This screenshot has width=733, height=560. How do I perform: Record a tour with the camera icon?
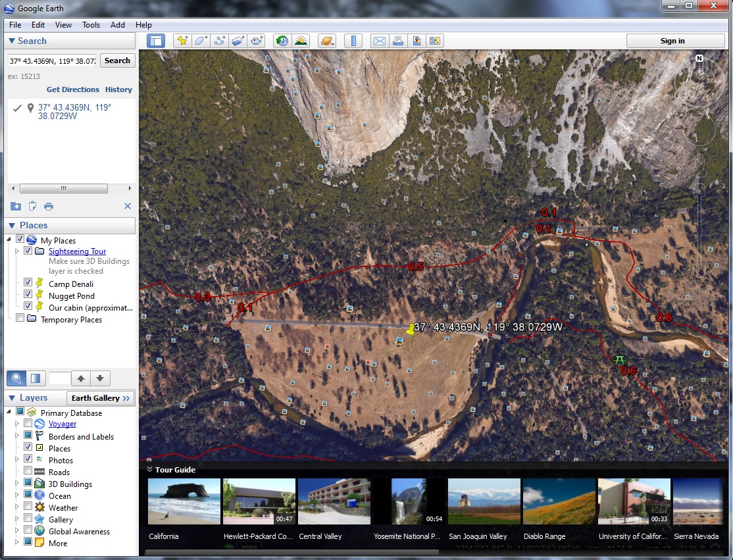click(256, 41)
